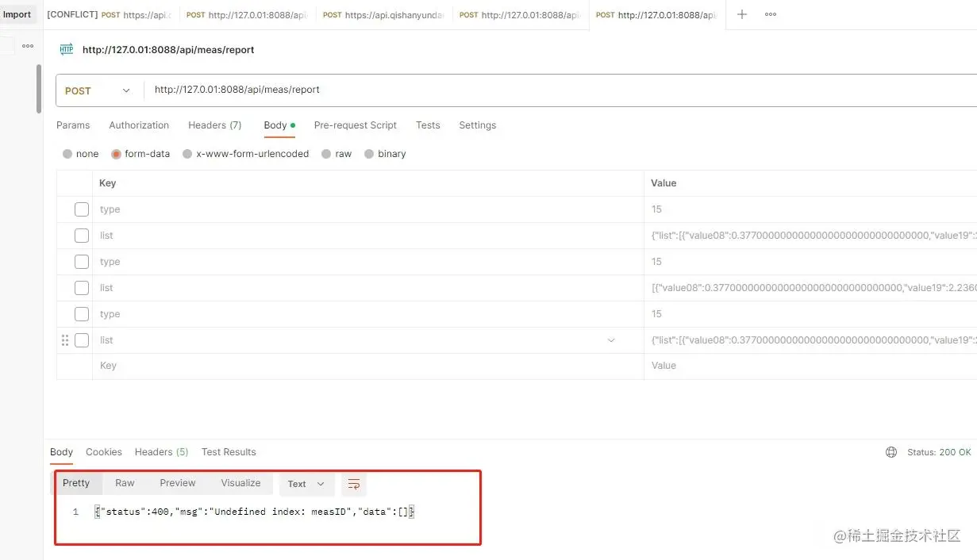Open the Tests tab
The height and width of the screenshot is (560, 977).
coord(428,125)
